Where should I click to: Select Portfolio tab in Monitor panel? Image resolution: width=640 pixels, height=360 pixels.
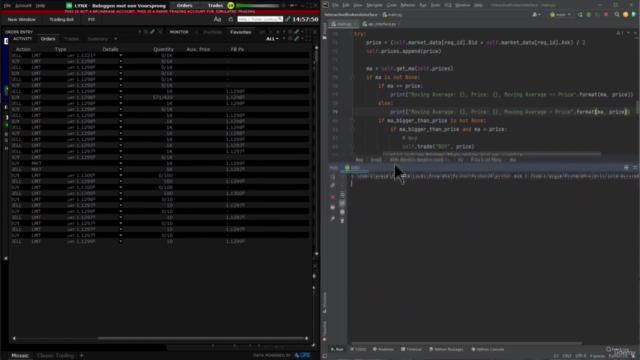(x=213, y=32)
